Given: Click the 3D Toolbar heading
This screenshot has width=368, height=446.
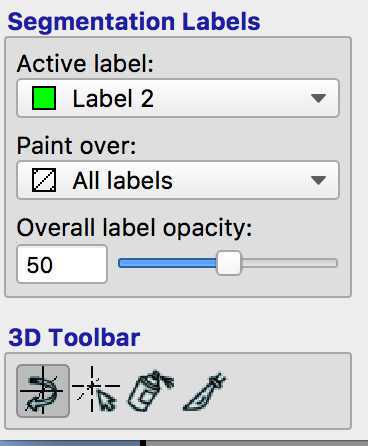Looking at the screenshot, I should tap(74, 337).
